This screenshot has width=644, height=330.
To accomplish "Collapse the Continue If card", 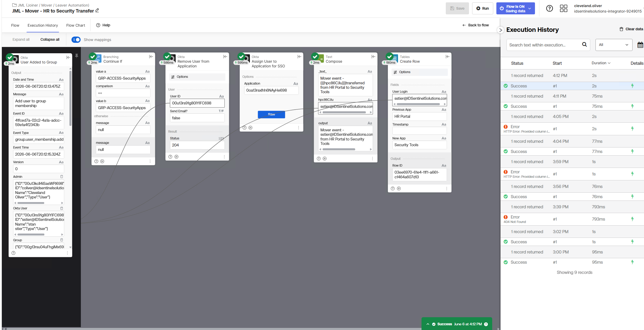I will (x=151, y=57).
